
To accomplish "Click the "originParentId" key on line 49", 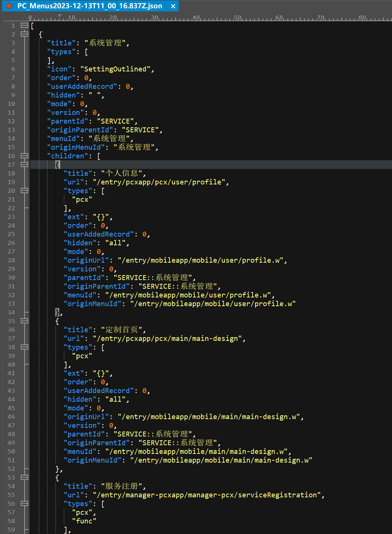I will [x=97, y=443].
